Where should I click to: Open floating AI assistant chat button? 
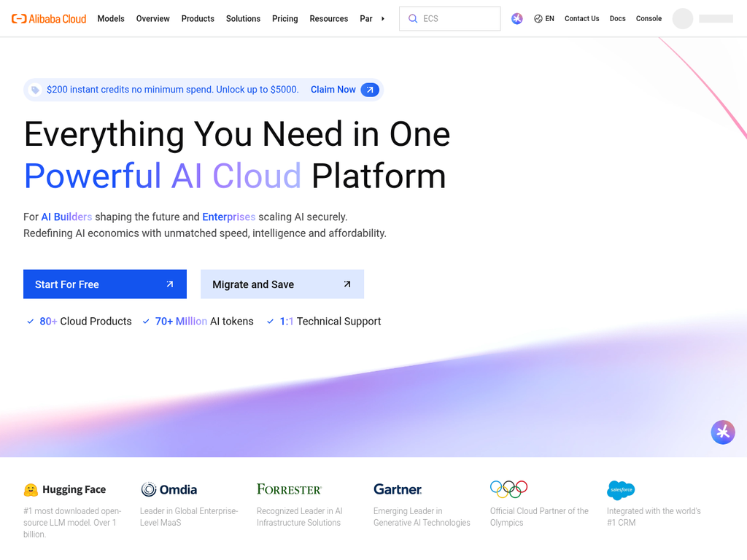[x=723, y=432]
